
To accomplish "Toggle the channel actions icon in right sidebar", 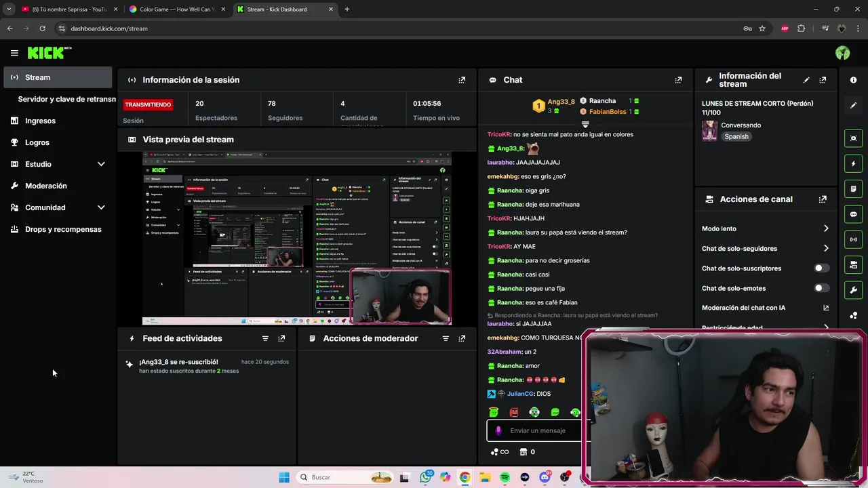I will 853,264.
